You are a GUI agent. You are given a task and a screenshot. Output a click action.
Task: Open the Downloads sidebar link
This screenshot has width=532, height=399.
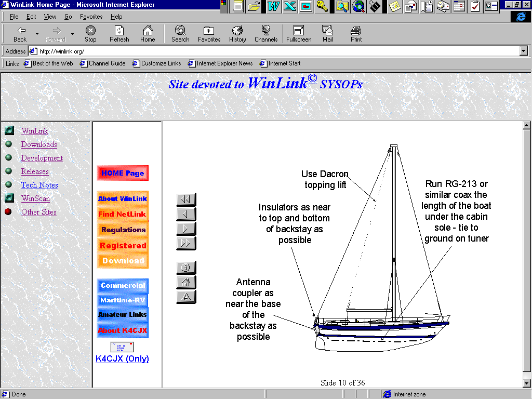39,144
